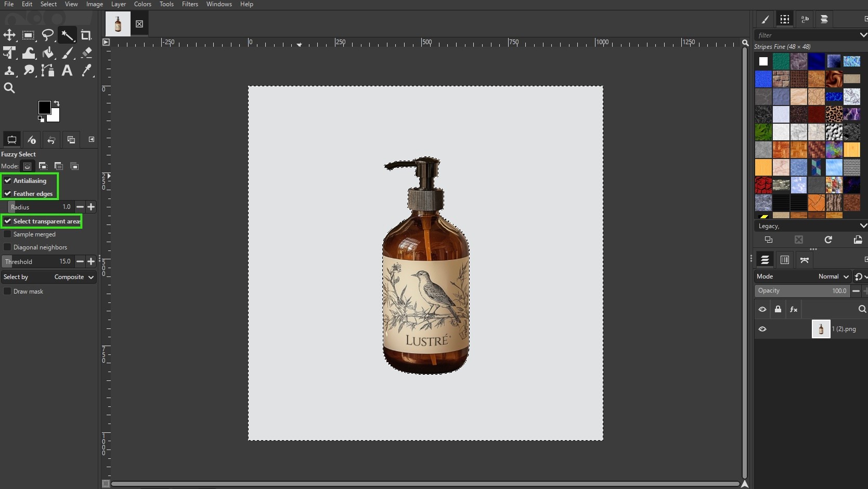Select the Warp Transform tool

pyautogui.click(x=29, y=53)
